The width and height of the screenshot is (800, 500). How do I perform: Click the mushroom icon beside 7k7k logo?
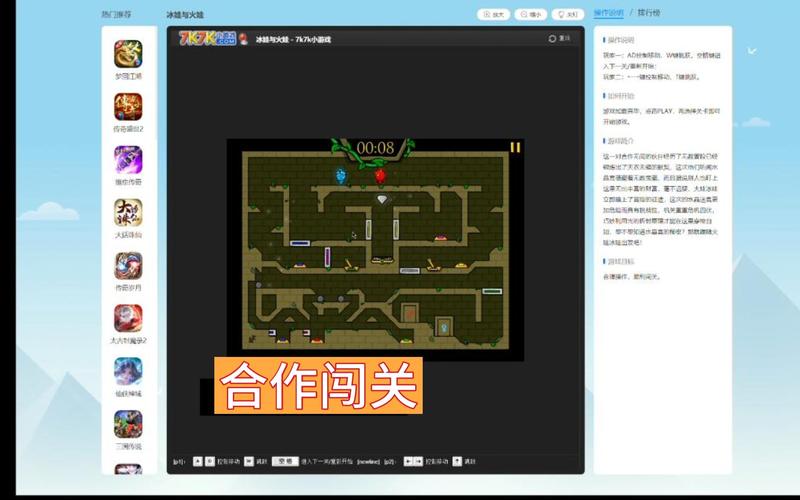point(243,39)
